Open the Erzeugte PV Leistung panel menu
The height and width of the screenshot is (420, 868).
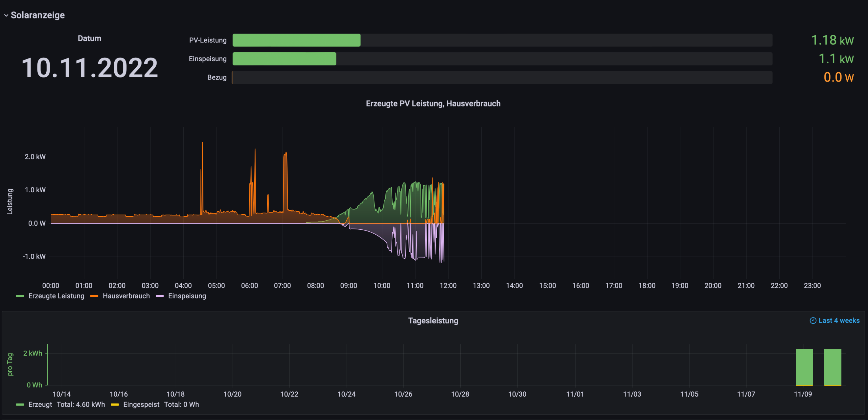[x=433, y=104]
